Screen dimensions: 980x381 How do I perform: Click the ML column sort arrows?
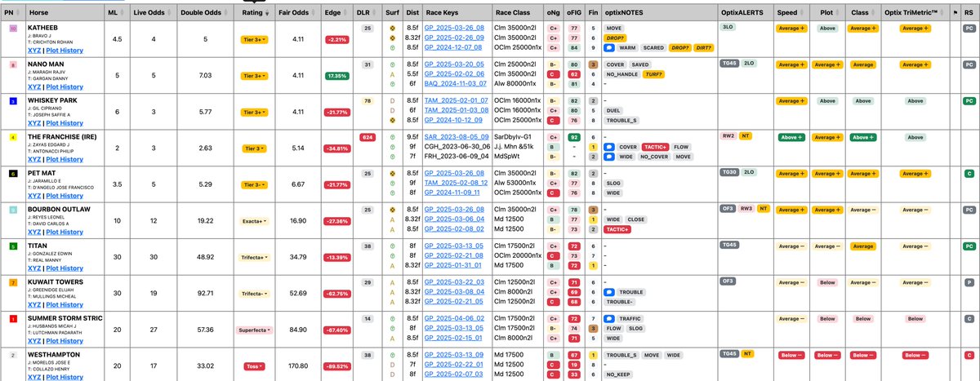pos(122,14)
